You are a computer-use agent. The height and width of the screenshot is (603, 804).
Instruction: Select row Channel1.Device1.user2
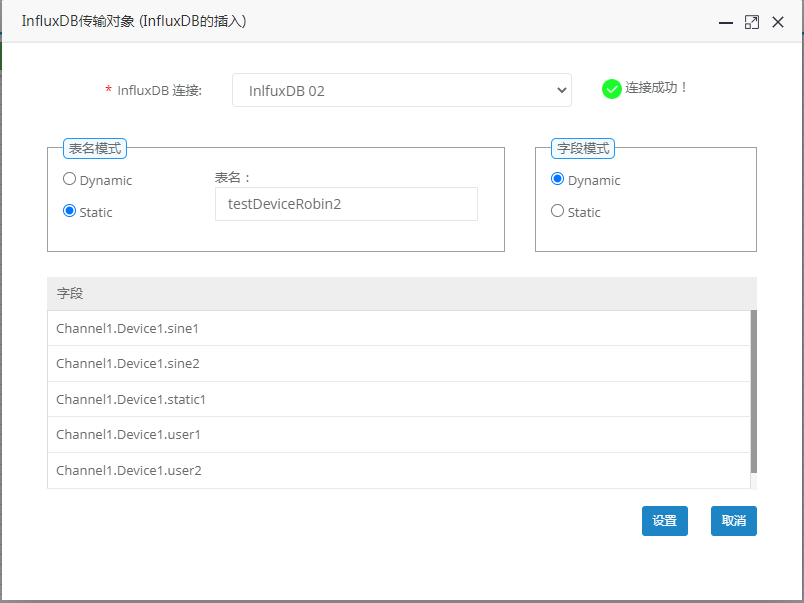pos(399,471)
